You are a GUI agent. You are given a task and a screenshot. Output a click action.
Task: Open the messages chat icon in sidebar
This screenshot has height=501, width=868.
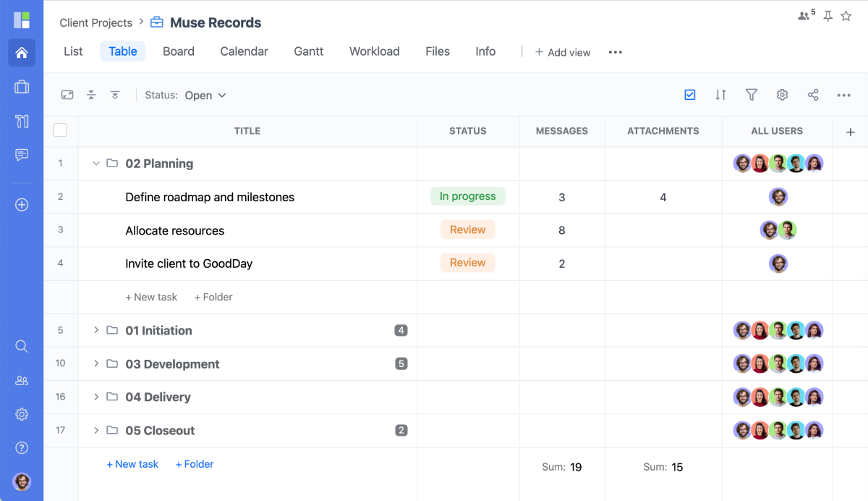pos(22,155)
